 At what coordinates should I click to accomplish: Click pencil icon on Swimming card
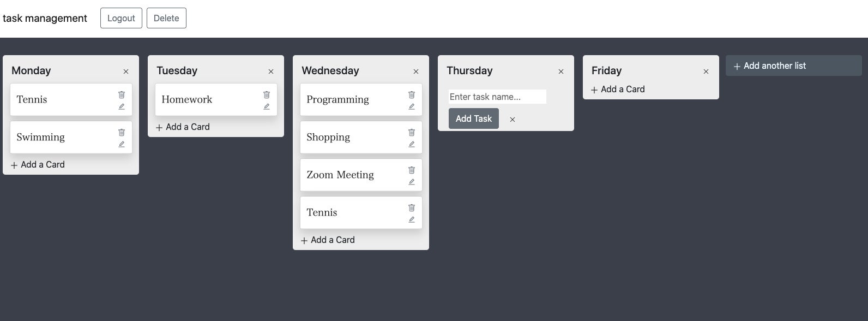(122, 144)
